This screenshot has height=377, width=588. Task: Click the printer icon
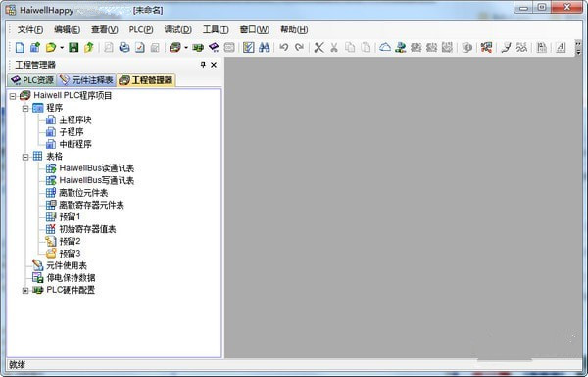[x=124, y=48]
